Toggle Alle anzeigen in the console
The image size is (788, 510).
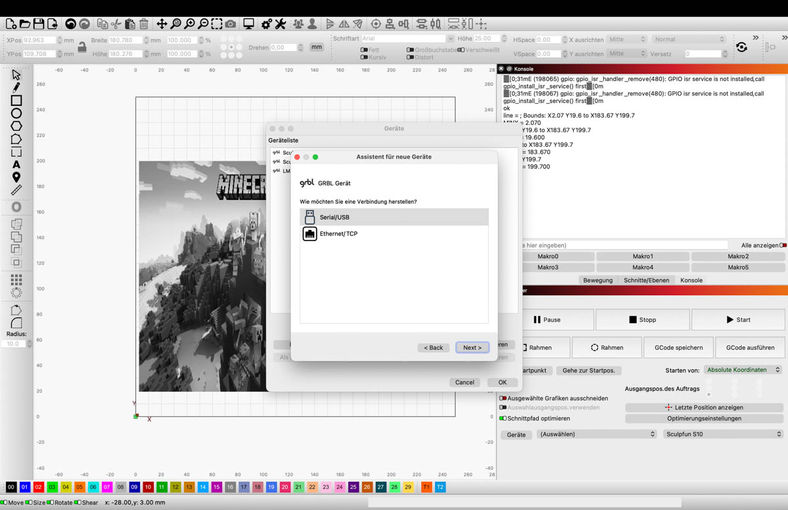point(782,245)
